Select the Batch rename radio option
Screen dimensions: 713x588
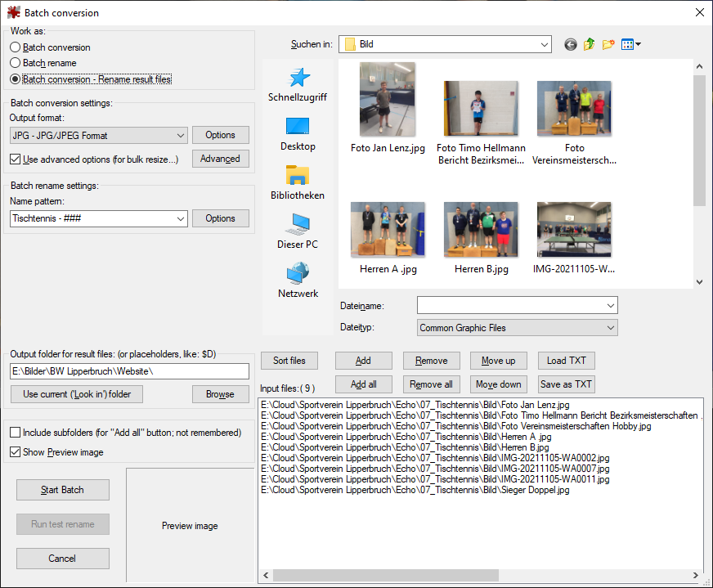coord(16,63)
